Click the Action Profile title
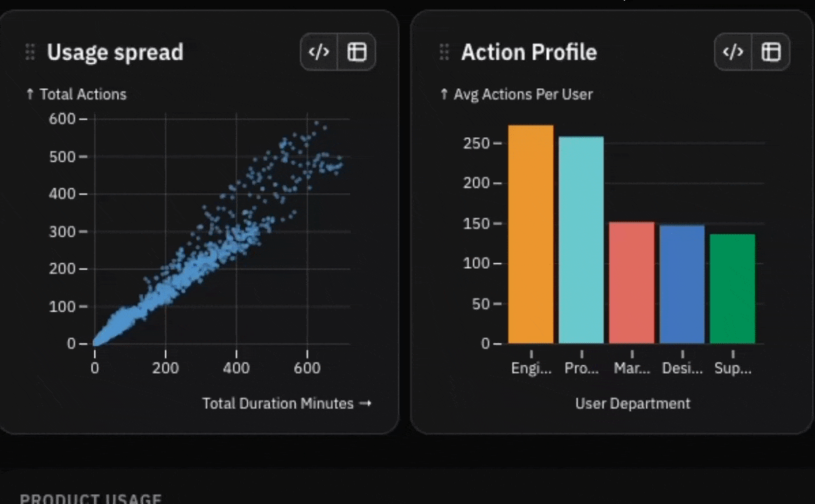The image size is (815, 504). pyautogui.click(x=529, y=52)
